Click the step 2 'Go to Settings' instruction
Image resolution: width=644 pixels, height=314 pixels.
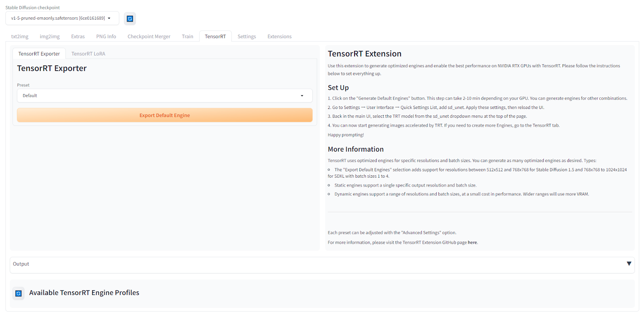point(436,108)
